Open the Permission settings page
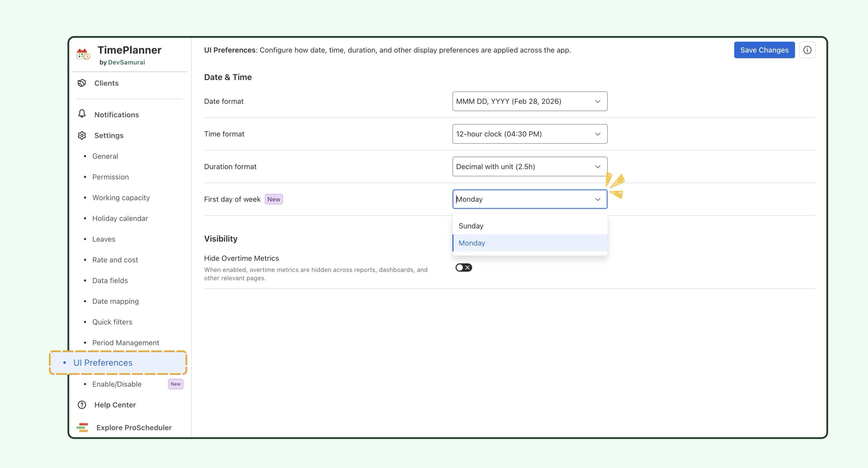868x468 pixels. [x=110, y=177]
